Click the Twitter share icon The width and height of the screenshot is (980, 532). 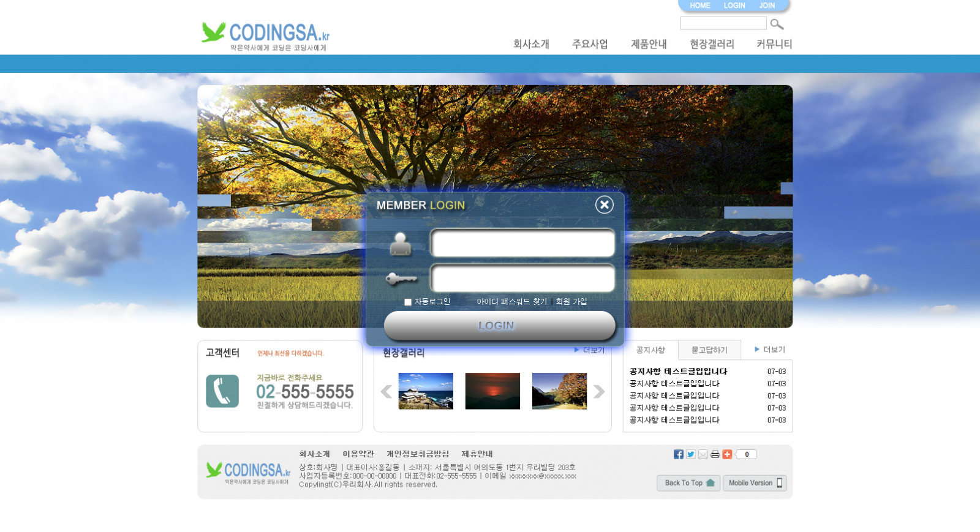[690, 454]
